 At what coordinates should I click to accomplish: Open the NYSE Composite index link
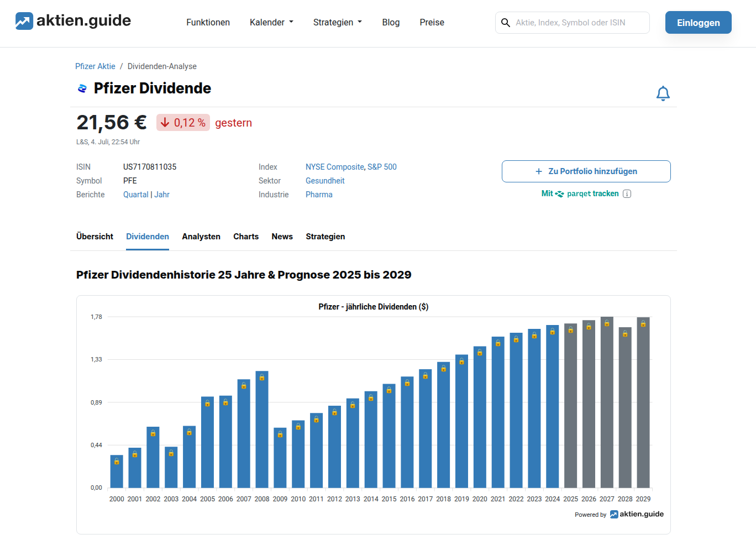click(334, 167)
